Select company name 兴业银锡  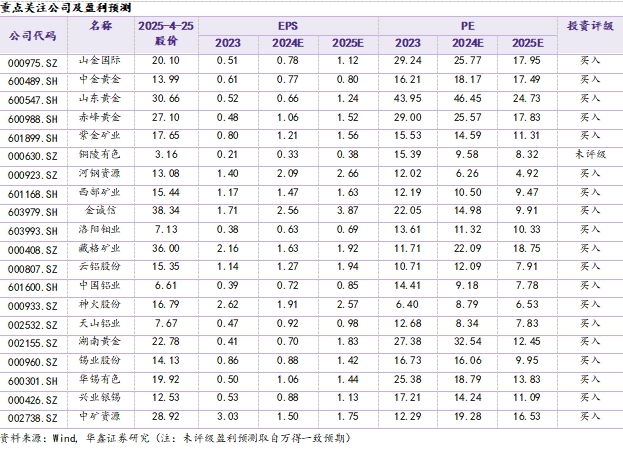point(100,397)
